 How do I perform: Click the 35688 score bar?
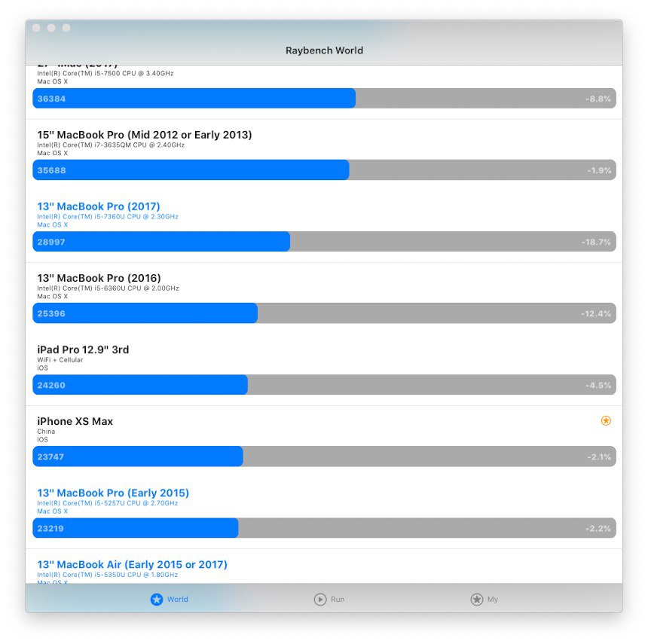325,169
